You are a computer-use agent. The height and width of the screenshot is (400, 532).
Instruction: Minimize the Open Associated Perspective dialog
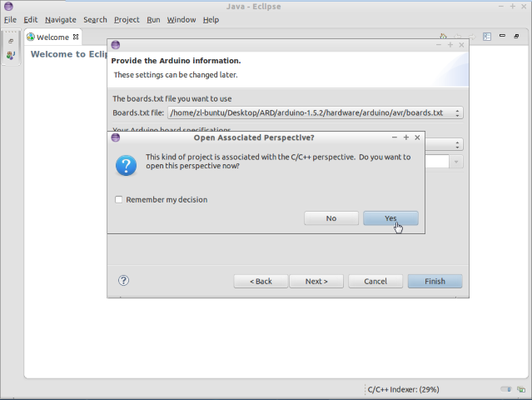coord(395,137)
